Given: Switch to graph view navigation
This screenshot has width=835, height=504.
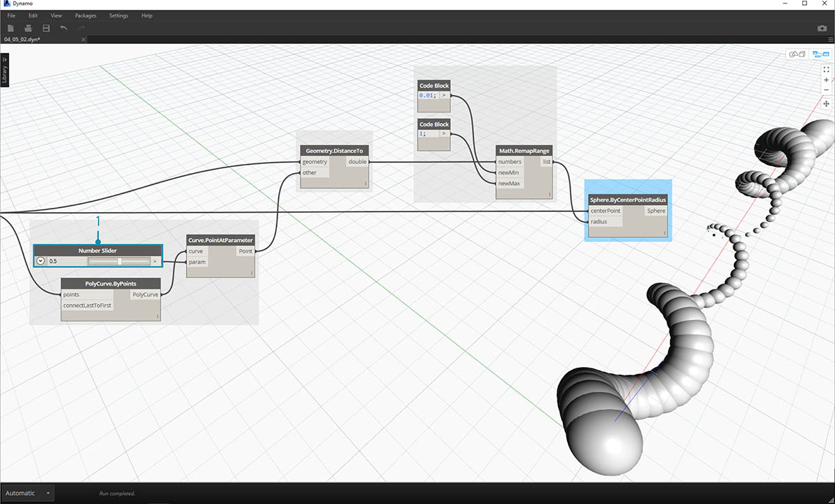Looking at the screenshot, I should tap(821, 54).
